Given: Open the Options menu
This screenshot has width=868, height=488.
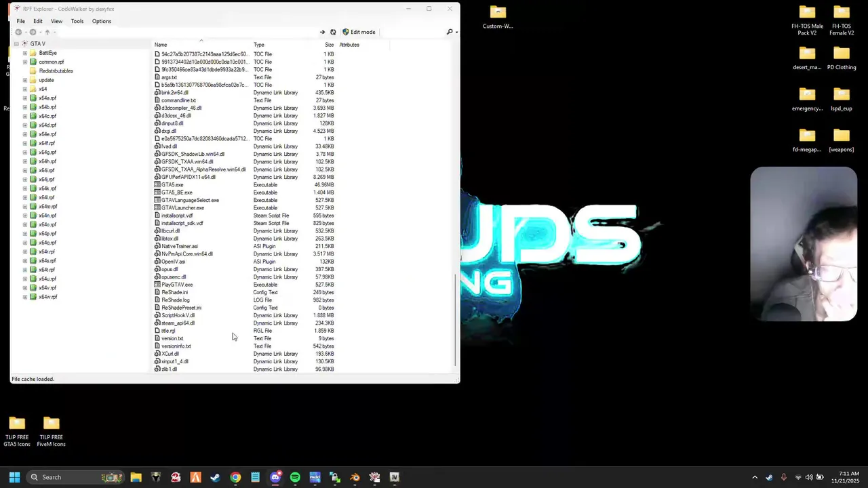Looking at the screenshot, I should (102, 21).
